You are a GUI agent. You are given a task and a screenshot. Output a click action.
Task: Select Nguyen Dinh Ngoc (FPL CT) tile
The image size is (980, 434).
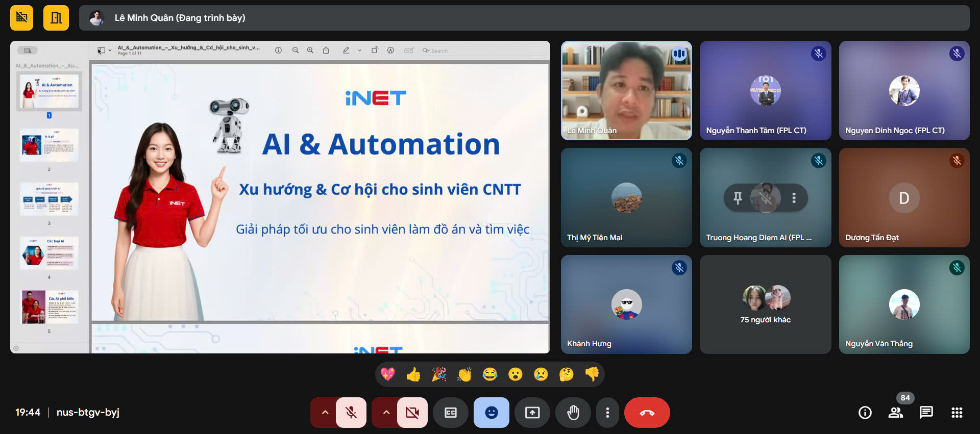pyautogui.click(x=904, y=90)
